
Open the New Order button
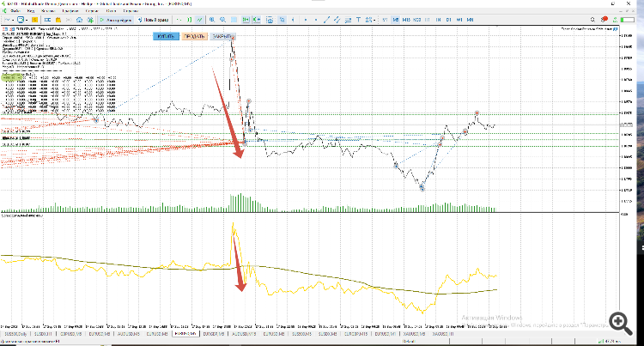(153, 20)
